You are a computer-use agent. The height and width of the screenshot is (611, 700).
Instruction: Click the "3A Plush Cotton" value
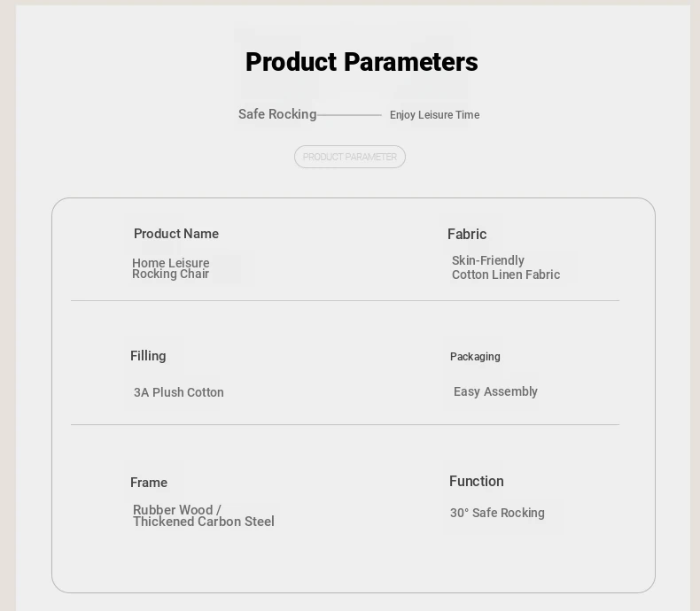click(179, 392)
